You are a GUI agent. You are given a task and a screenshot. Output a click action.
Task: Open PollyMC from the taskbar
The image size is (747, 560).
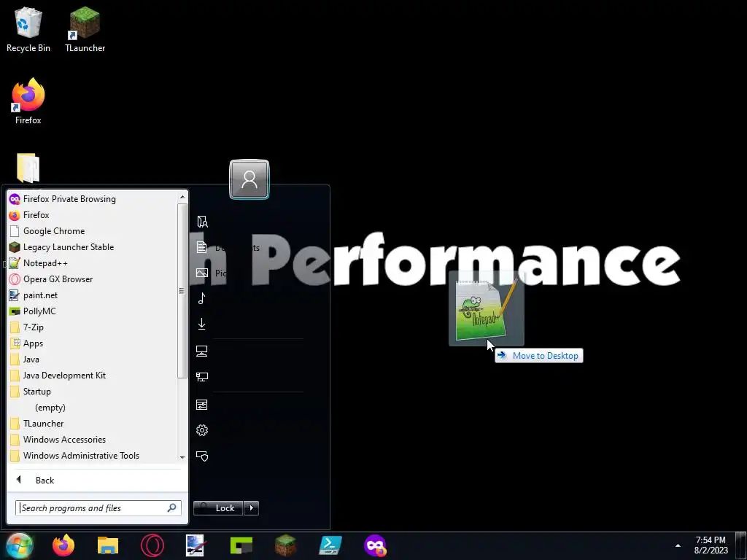241,545
